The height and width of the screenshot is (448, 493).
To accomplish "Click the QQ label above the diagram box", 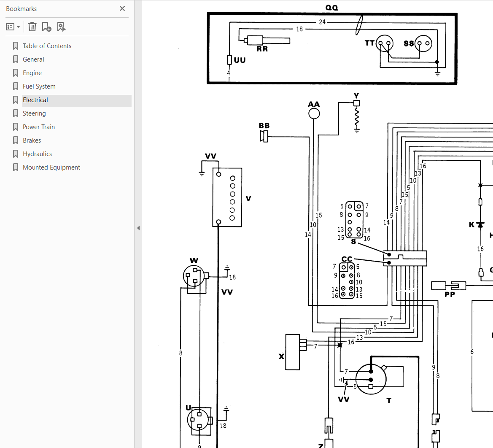I will [x=332, y=8].
